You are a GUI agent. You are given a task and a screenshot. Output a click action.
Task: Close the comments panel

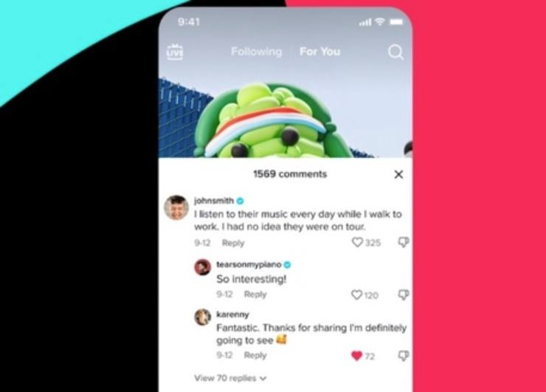(x=398, y=174)
